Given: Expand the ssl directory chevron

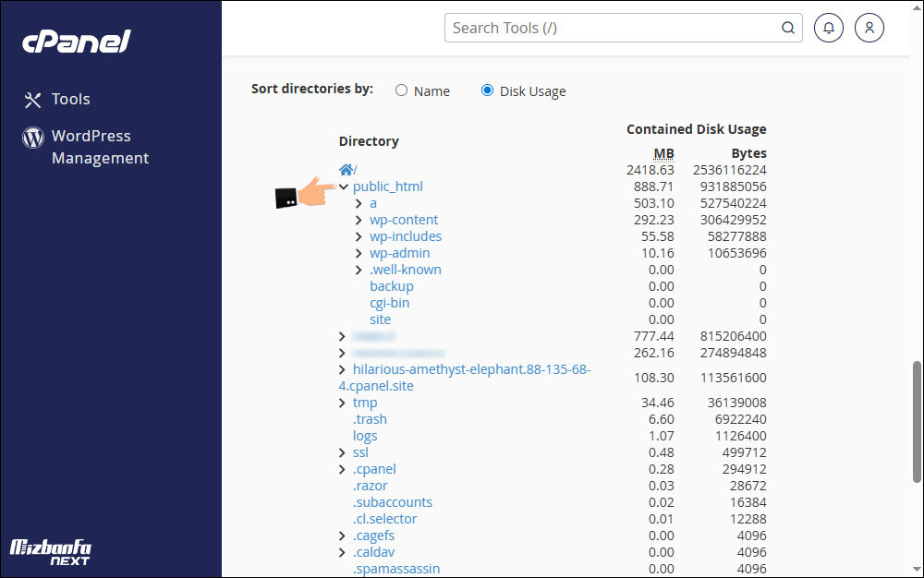Looking at the screenshot, I should 343,452.
